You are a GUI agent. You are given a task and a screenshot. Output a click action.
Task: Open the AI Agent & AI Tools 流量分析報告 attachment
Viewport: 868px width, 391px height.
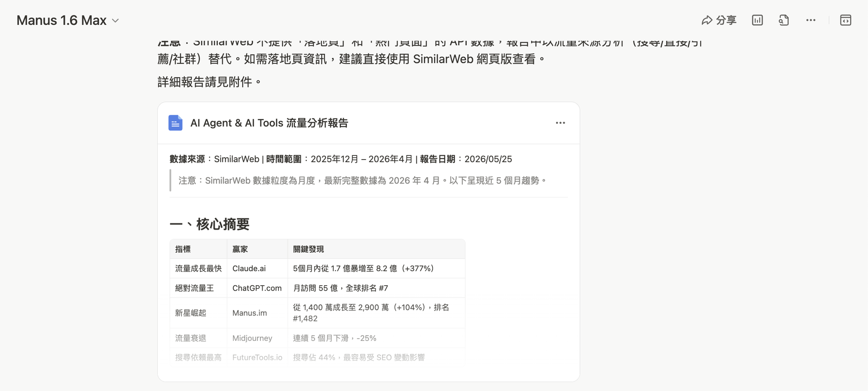coord(269,123)
